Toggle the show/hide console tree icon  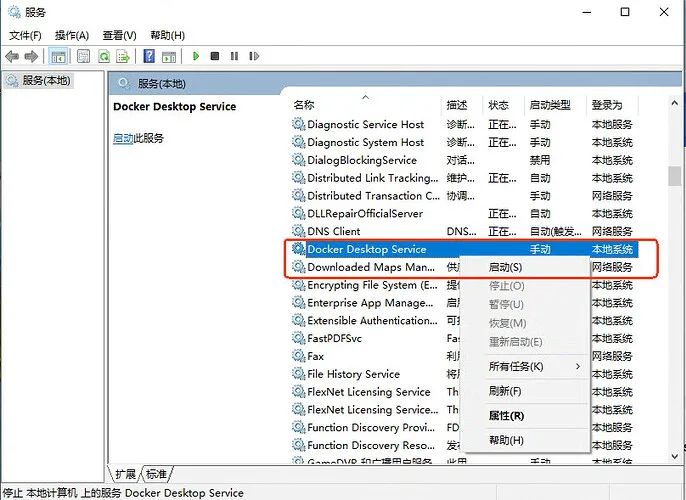58,56
